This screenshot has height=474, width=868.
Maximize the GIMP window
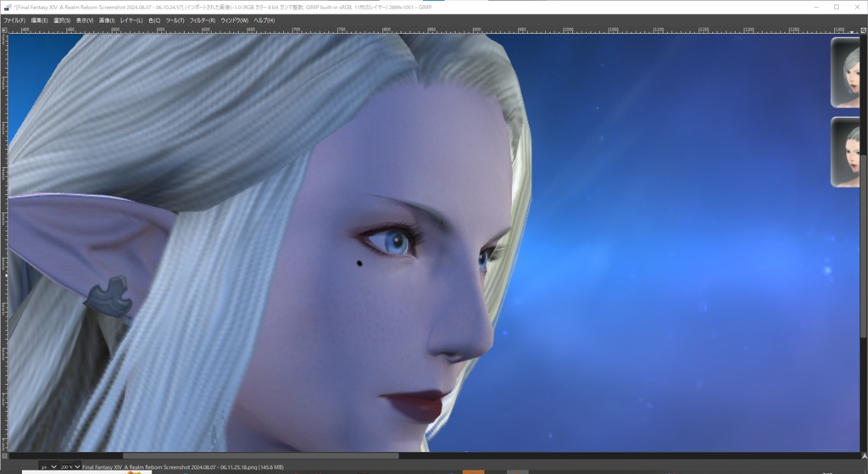pos(837,7)
